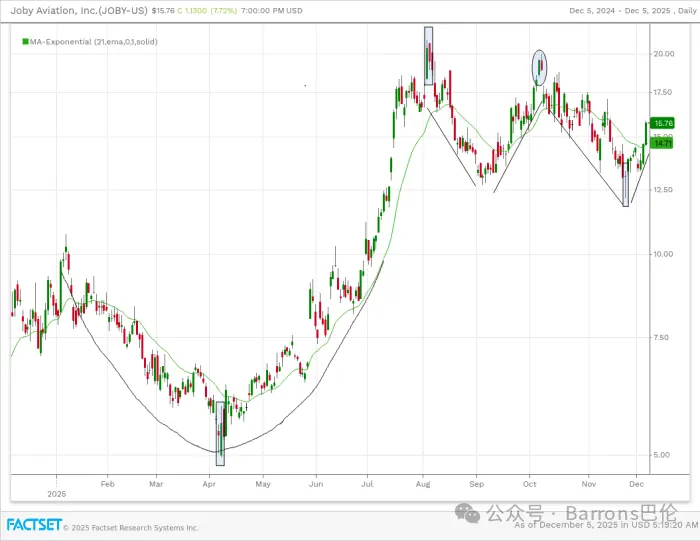This screenshot has height=541, width=700.
Task: Toggle the MA-Exponential indicator legend label
Action: (92, 42)
